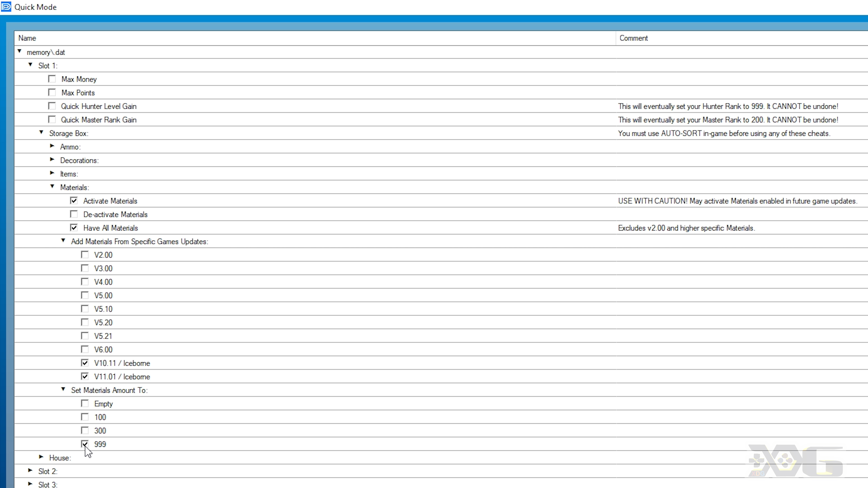Screen dimensions: 868x488
Task: Click the AUTO-SORT in-game comment text
Action: click(724, 133)
